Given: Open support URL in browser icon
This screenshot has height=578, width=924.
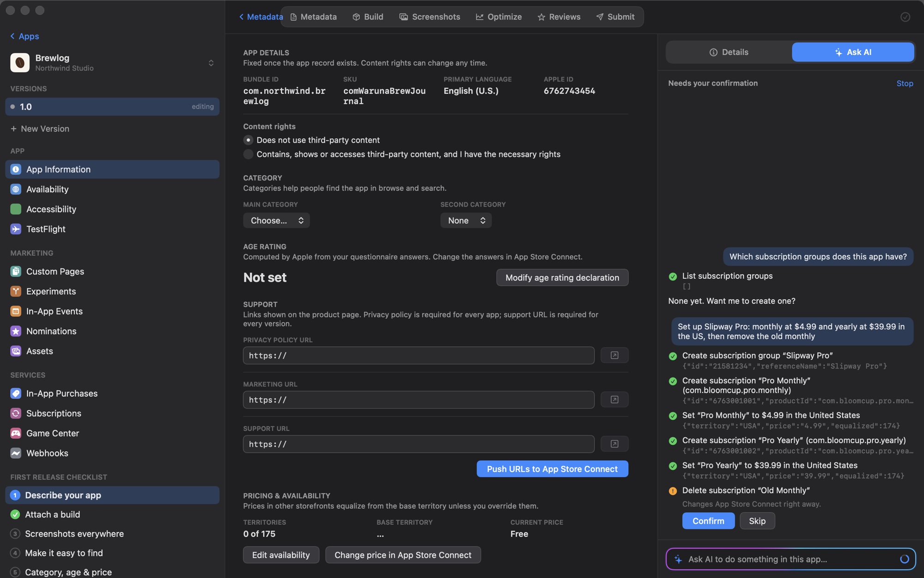Looking at the screenshot, I should click(x=614, y=444).
